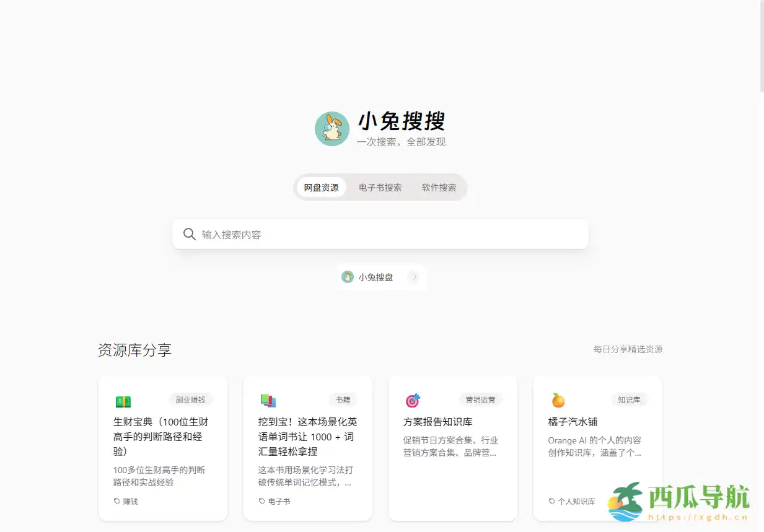Click the magnifier icon in the search bar
Viewport: 764px width, 532px height.
[189, 234]
